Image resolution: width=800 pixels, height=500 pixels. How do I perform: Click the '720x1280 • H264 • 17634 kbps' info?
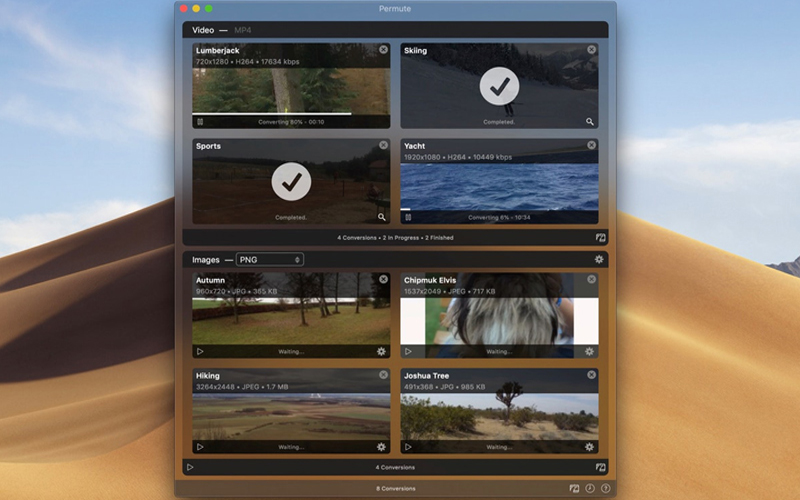(247, 62)
